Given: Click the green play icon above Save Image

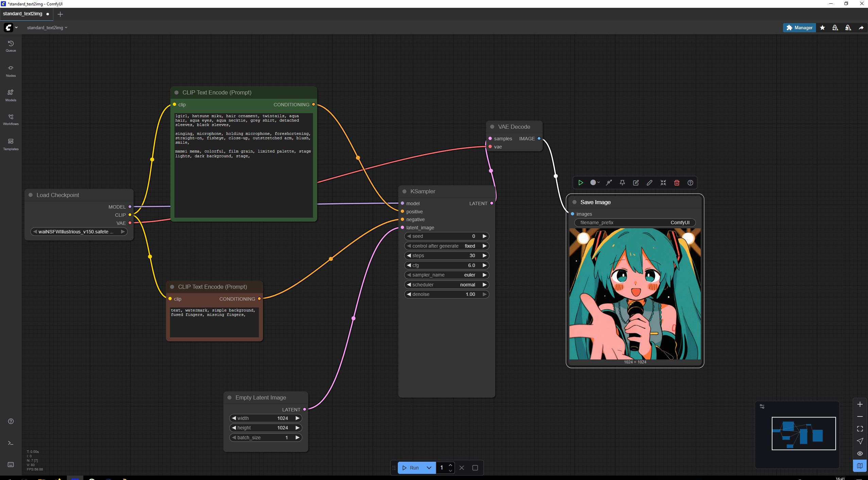Looking at the screenshot, I should pos(581,183).
